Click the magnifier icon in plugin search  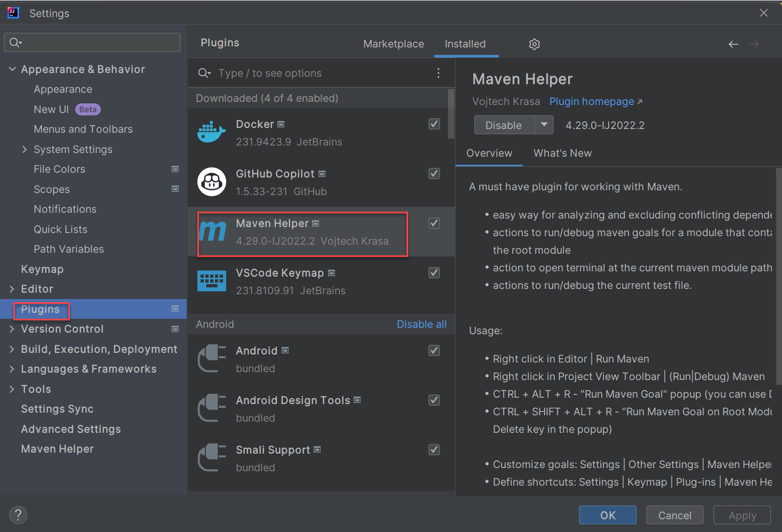pyautogui.click(x=204, y=73)
